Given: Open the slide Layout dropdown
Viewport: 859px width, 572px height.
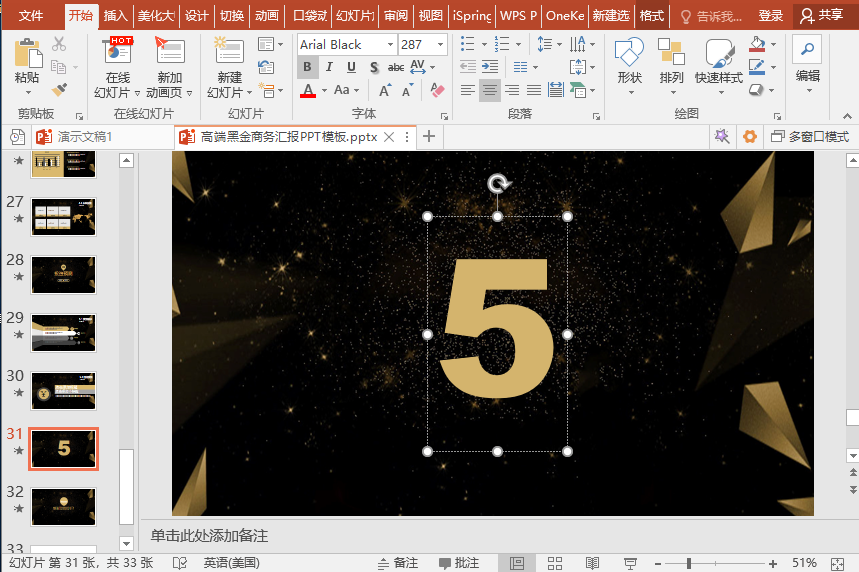Looking at the screenshot, I should 271,44.
